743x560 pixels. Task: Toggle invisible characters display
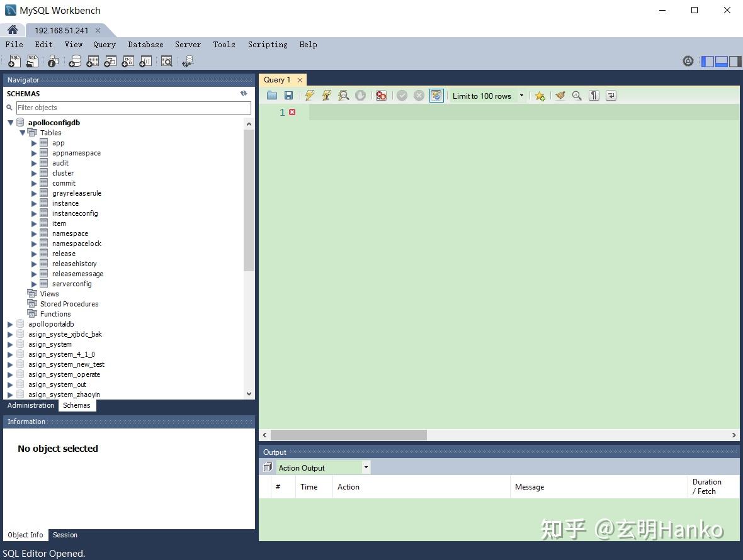594,96
